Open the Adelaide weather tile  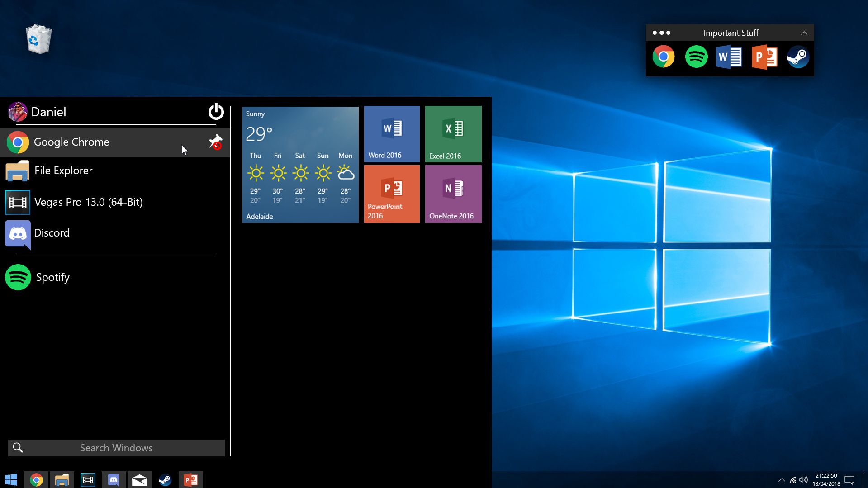pos(300,165)
